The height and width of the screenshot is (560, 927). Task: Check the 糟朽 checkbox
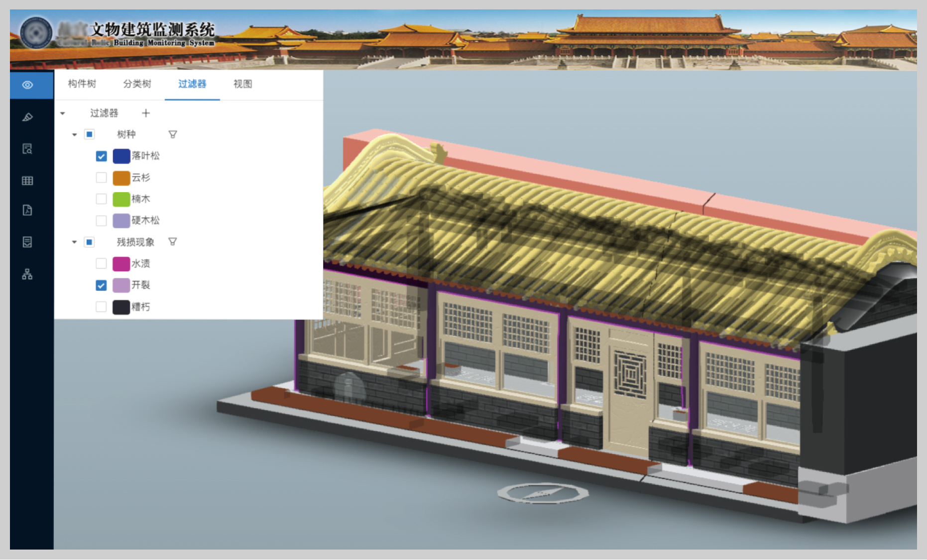click(x=101, y=307)
